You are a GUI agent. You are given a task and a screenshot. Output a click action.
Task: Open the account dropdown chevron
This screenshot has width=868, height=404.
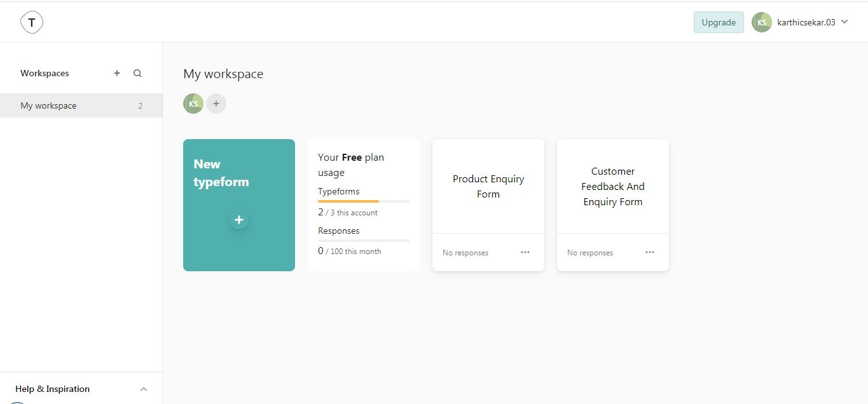coord(844,22)
